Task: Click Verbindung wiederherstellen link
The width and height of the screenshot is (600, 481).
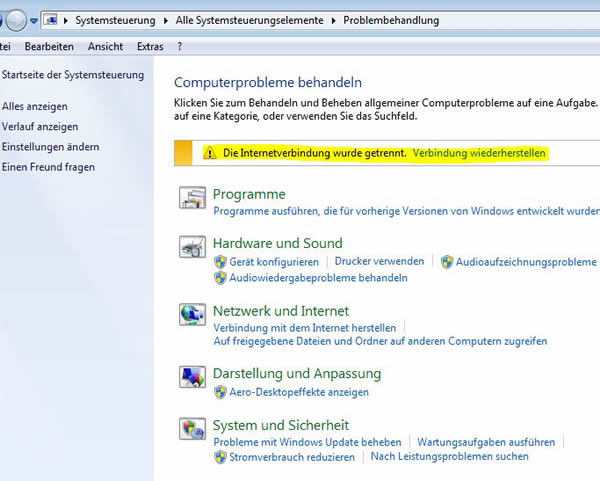Action: [x=479, y=153]
